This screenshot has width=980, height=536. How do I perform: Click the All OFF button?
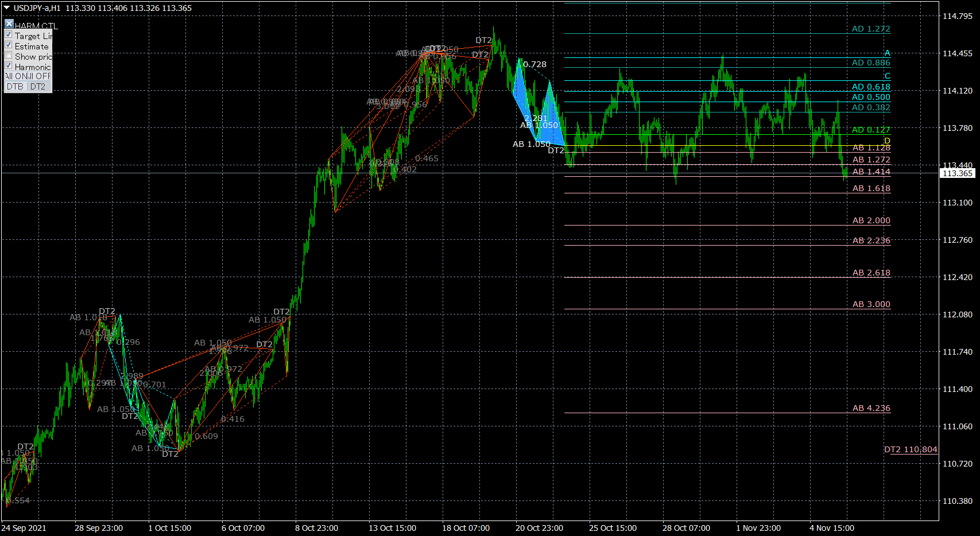pyautogui.click(x=40, y=76)
